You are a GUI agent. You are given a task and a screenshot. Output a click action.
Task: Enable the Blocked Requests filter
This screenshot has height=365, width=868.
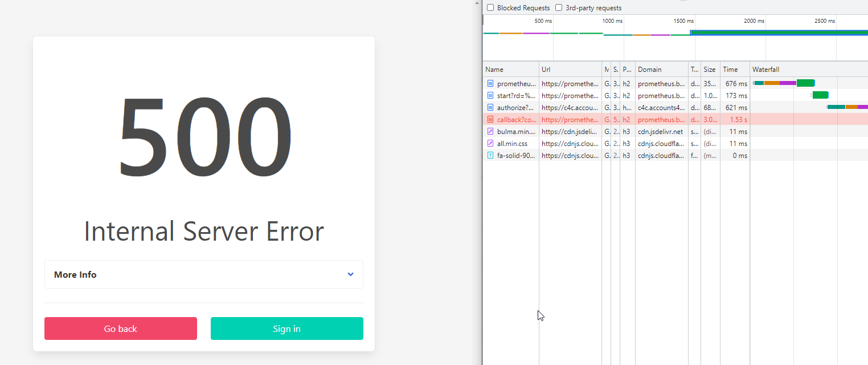490,7
